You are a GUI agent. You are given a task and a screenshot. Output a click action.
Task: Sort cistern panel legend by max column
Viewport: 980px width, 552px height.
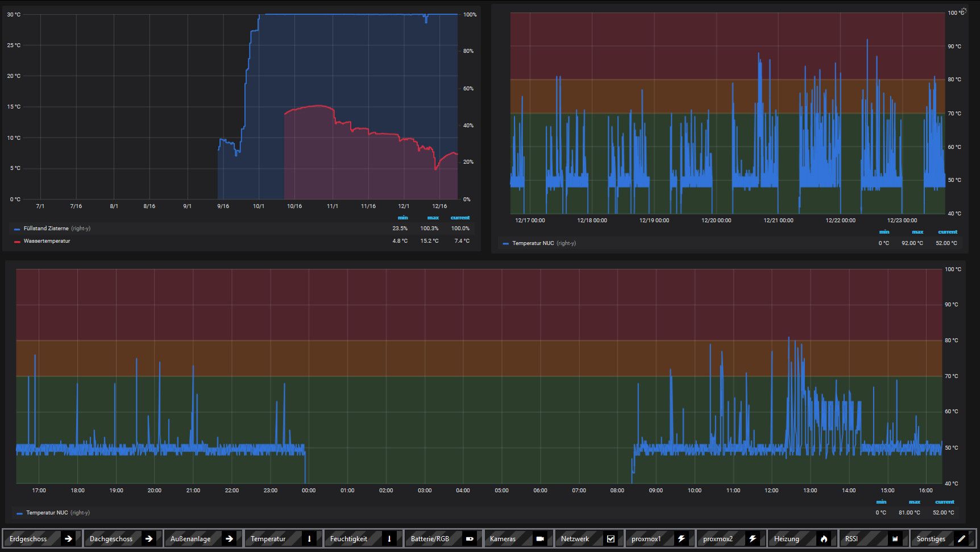pyautogui.click(x=433, y=218)
